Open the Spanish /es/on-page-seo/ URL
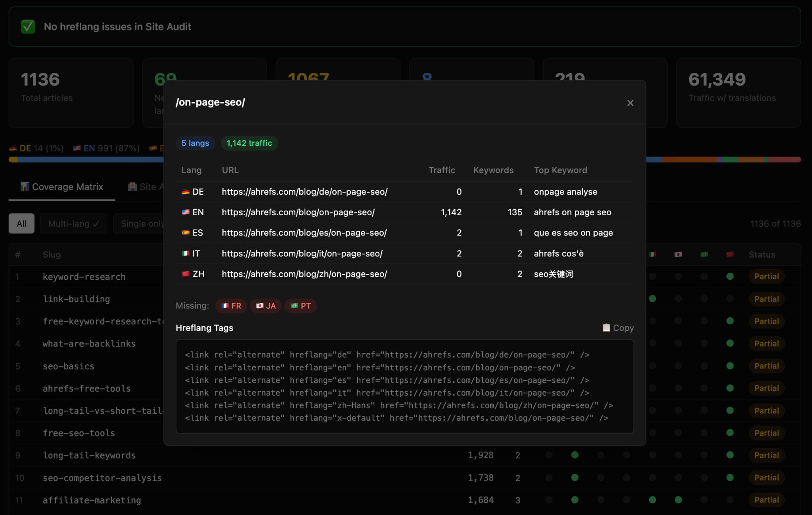Viewport: 812px width, 515px height. click(x=304, y=233)
